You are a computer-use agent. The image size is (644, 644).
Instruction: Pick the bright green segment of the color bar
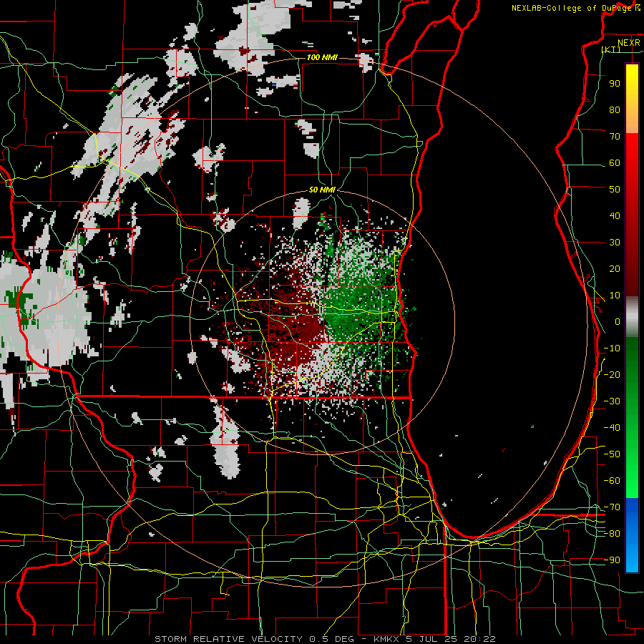(632, 472)
